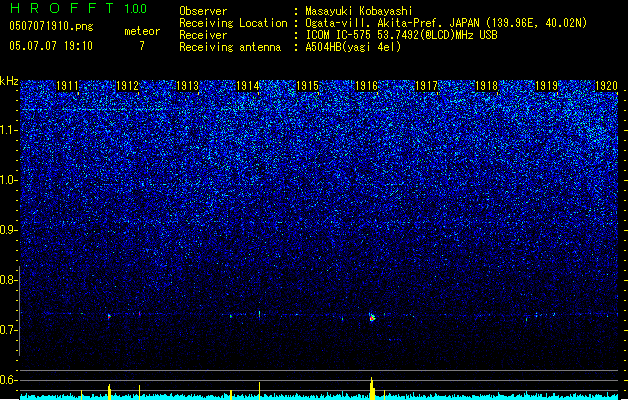Click the 1914 time marker
Screen dimensions: 629x400
pos(247,86)
